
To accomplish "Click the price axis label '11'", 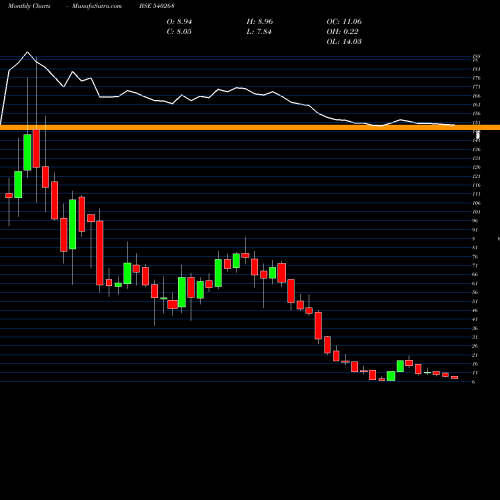I will pyautogui.click(x=475, y=373).
